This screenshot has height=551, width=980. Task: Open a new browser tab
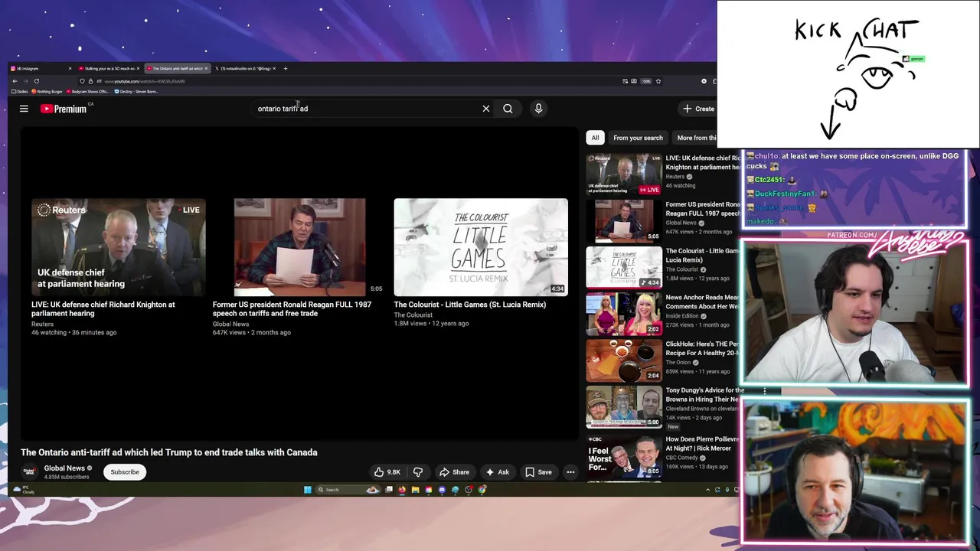click(x=286, y=69)
